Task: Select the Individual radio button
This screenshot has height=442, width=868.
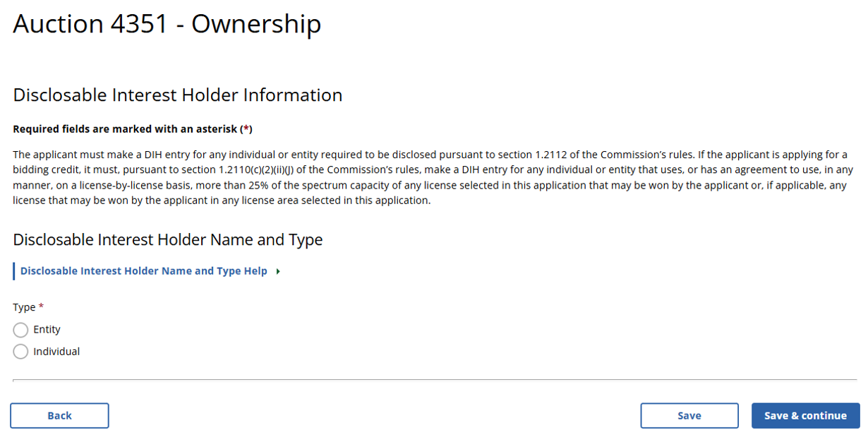Action: tap(20, 352)
